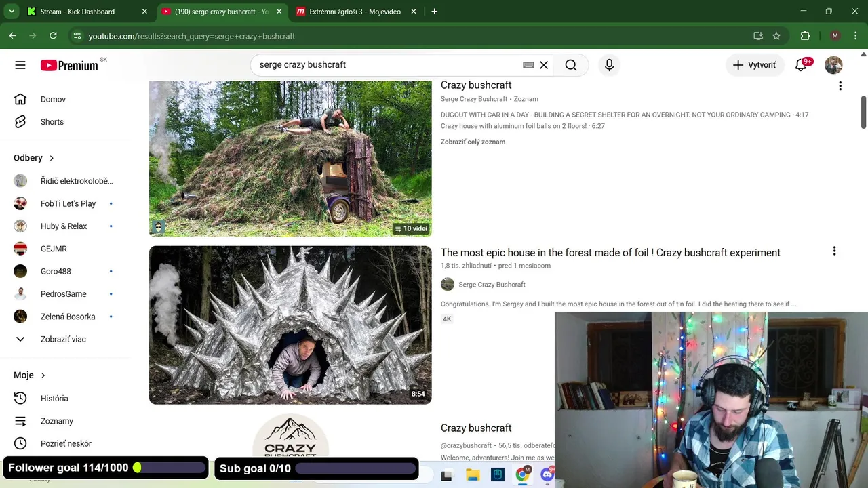Click install/cast icon in address bar
The height and width of the screenshot is (488, 868).
[x=758, y=36]
